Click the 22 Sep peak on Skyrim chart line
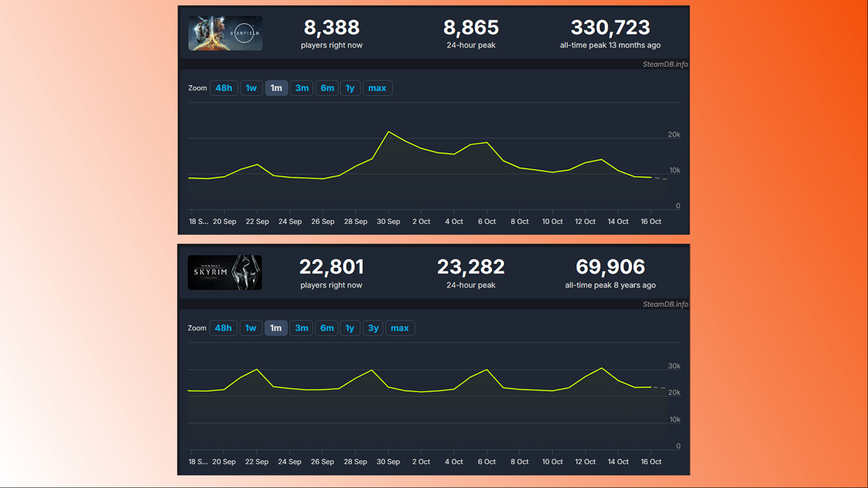868x488 pixels. [257, 370]
